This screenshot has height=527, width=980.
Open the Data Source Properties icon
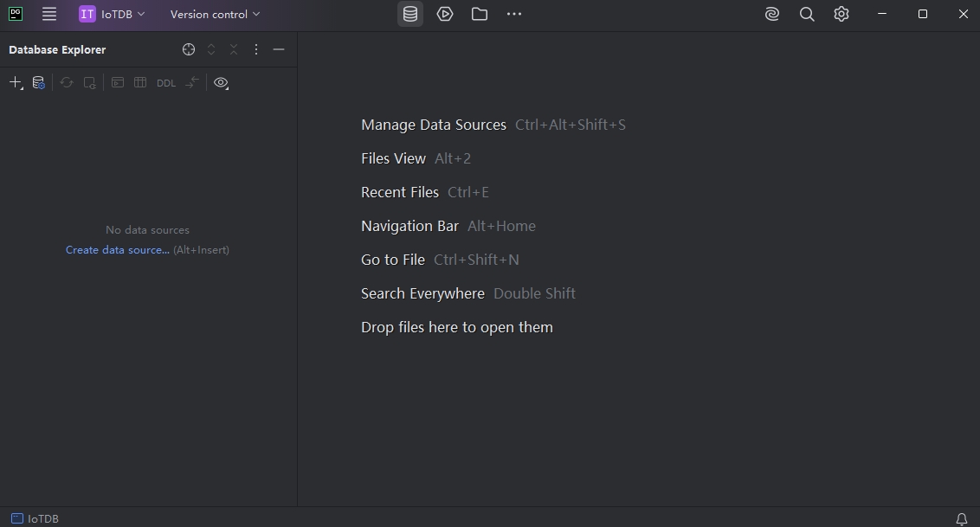(38, 83)
